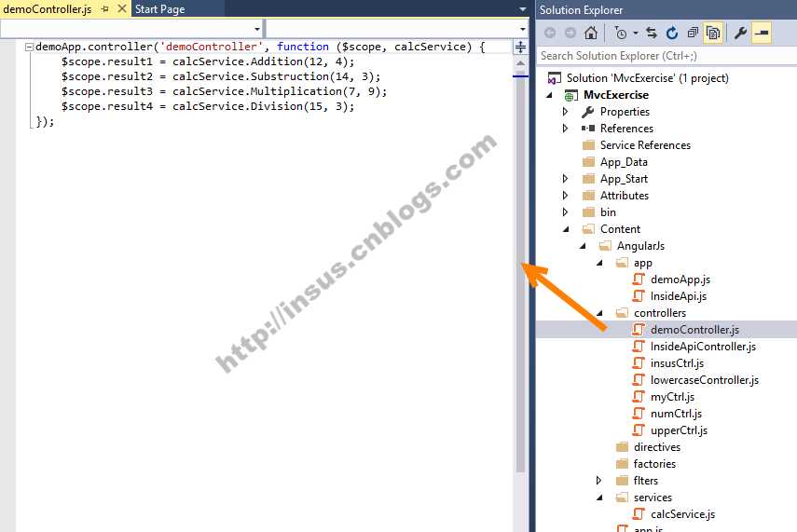This screenshot has width=797, height=532.
Task: Collapse the MvcExercise project node
Action: click(x=549, y=95)
